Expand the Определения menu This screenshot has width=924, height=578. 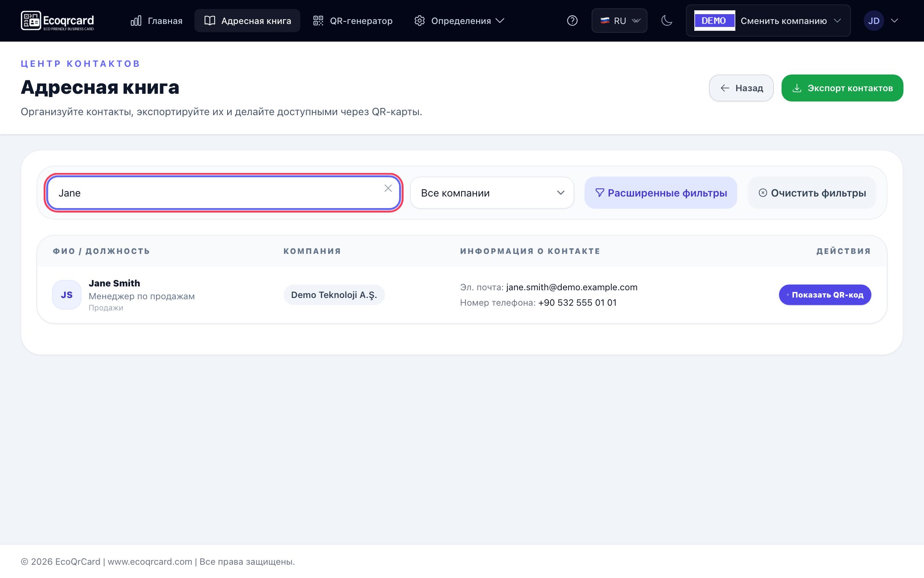459,21
